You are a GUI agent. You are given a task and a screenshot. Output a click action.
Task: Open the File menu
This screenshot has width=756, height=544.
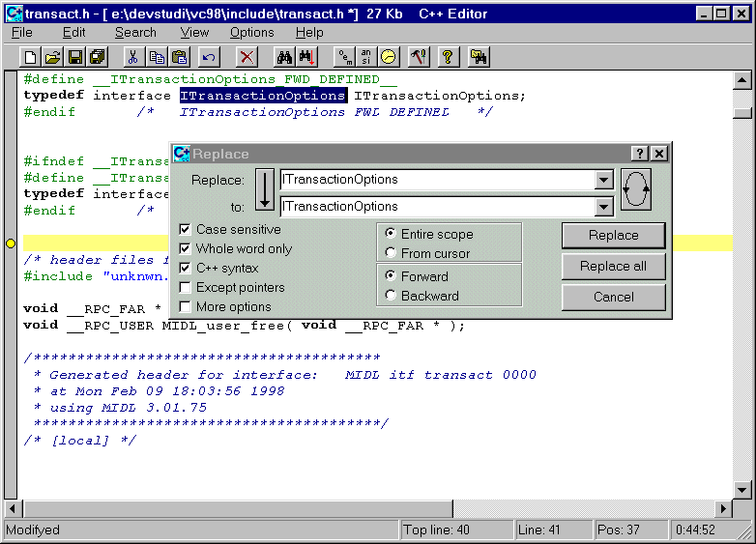pos(21,33)
